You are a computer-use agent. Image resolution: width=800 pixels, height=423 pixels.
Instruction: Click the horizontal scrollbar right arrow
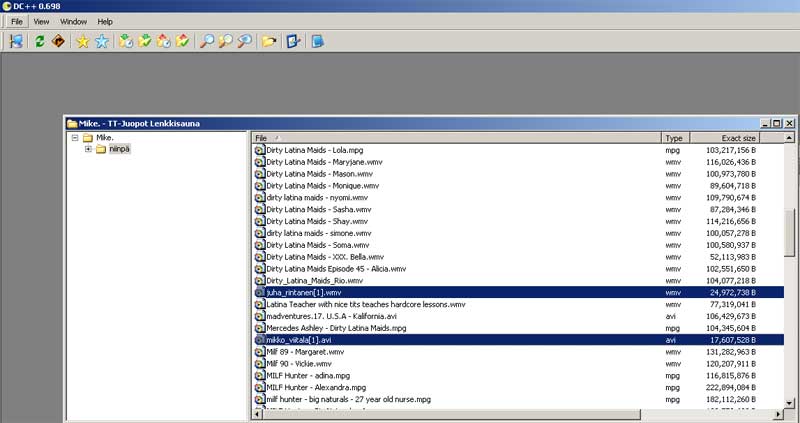(x=779, y=414)
